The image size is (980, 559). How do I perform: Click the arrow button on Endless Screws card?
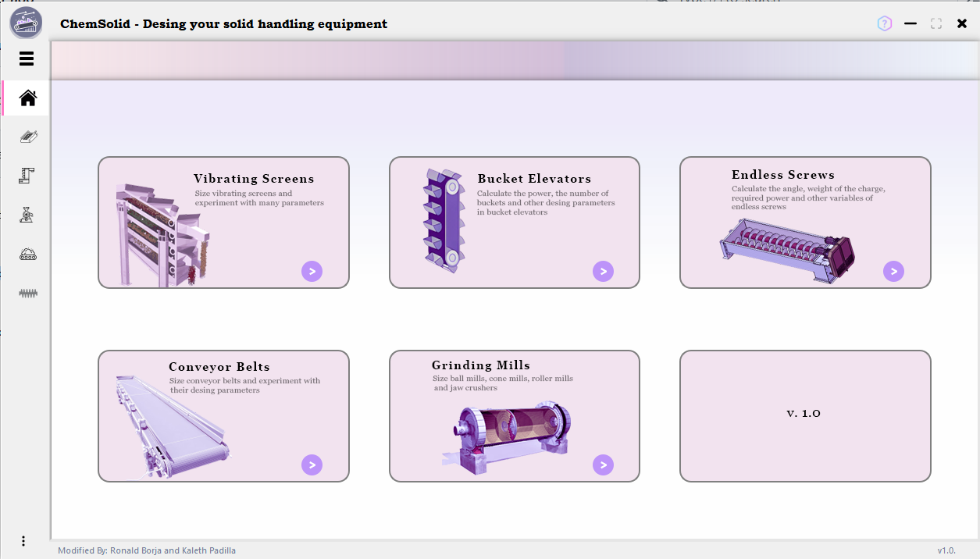coord(893,271)
